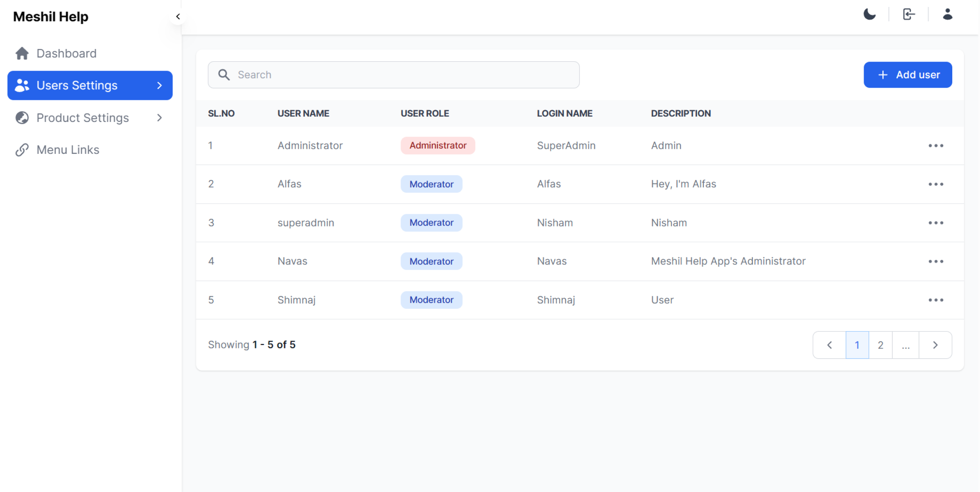Toggle dark mode with moon icon
The width and height of the screenshot is (980, 492).
[x=869, y=15]
